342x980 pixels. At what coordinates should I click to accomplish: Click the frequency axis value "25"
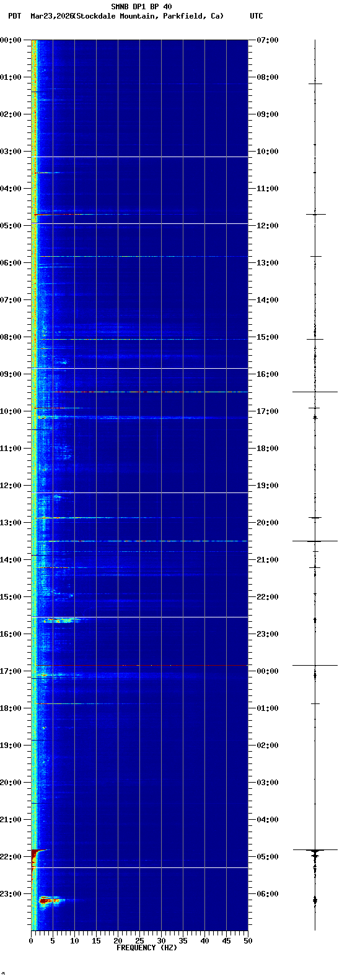click(139, 940)
